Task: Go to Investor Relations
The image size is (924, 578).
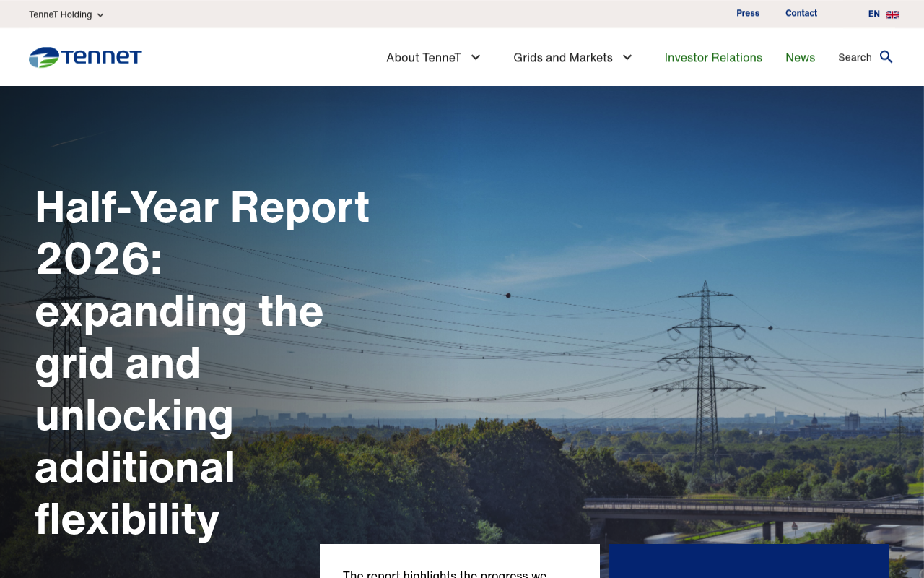Action: pyautogui.click(x=713, y=57)
